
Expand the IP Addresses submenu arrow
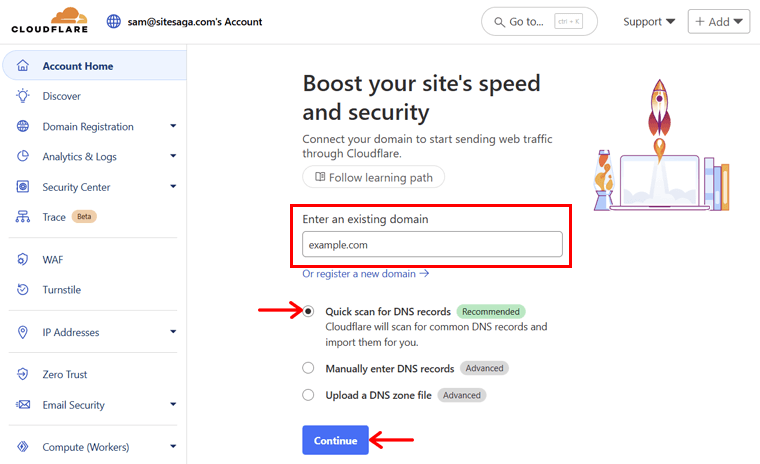[173, 332]
